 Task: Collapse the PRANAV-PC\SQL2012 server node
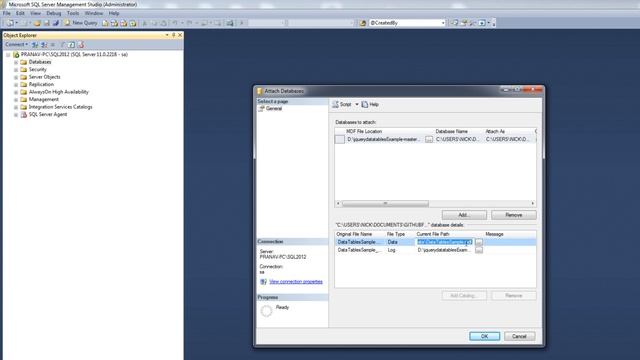point(8,54)
